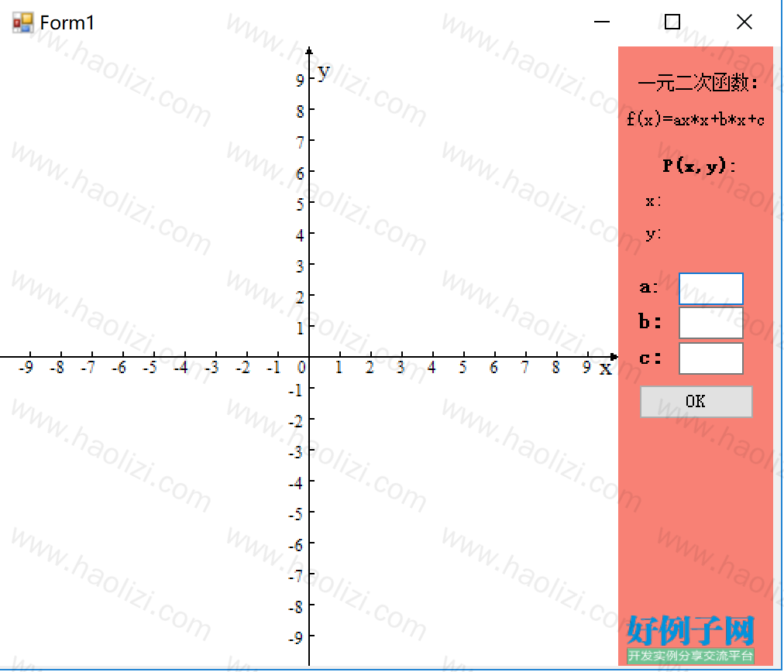The height and width of the screenshot is (672, 784).
Task: Maximize the Form1 window
Action: tap(672, 22)
